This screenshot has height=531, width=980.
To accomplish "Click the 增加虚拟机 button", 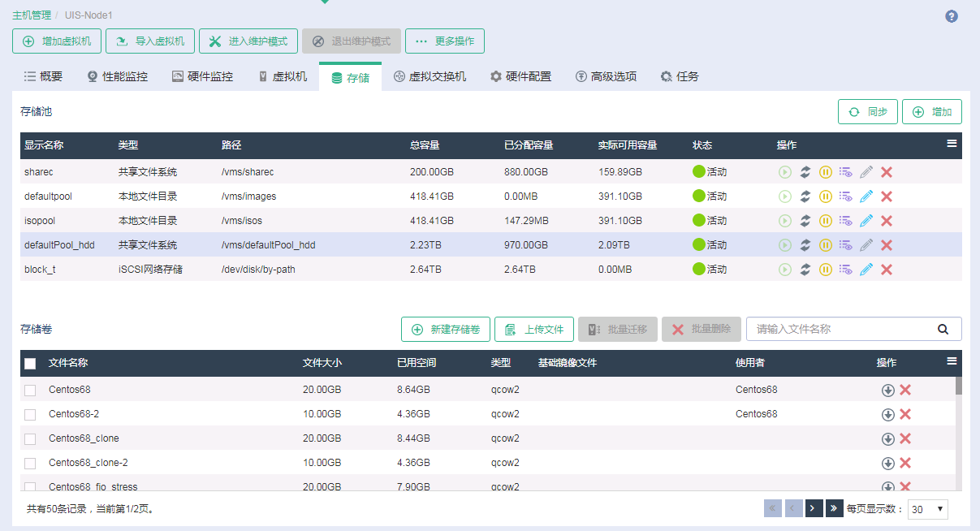I will (57, 41).
